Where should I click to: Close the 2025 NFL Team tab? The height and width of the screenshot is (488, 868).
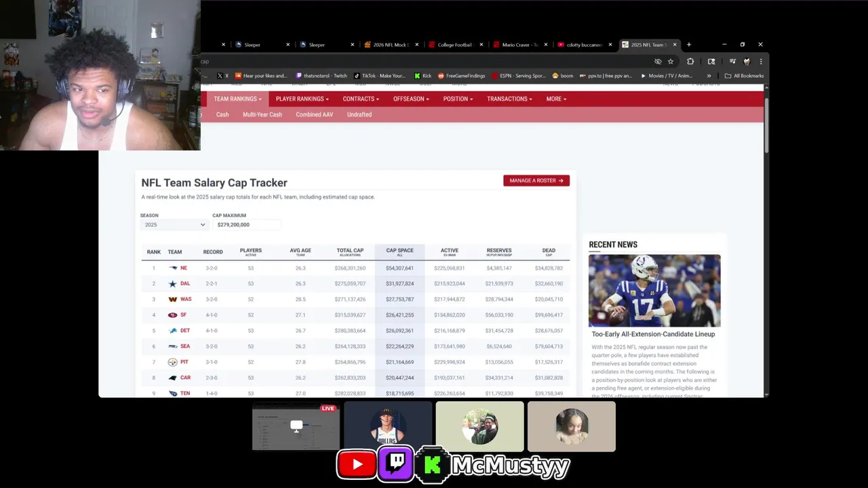675,45
